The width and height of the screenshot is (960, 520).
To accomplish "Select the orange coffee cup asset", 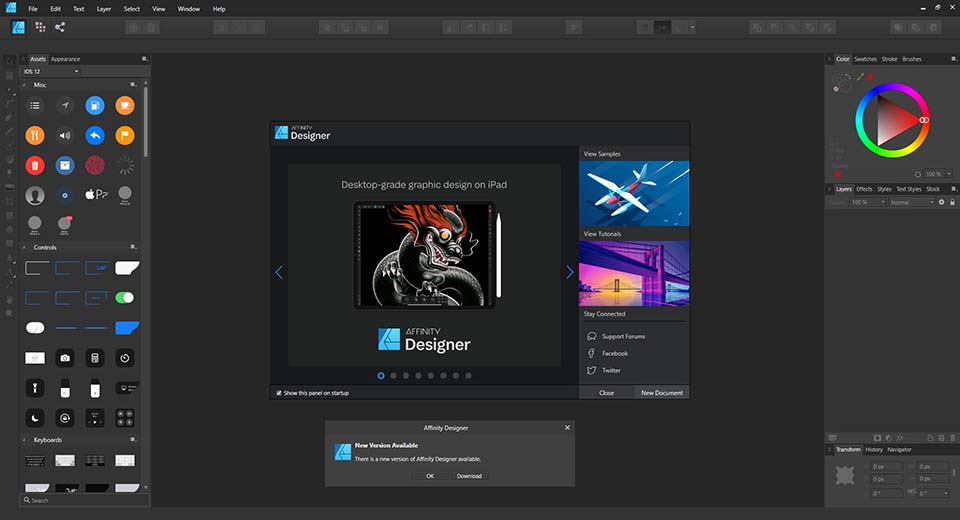I will [125, 105].
